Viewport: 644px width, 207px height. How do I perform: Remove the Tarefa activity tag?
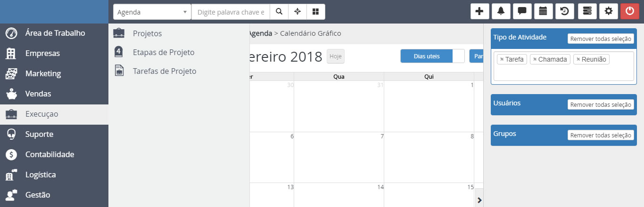point(502,60)
